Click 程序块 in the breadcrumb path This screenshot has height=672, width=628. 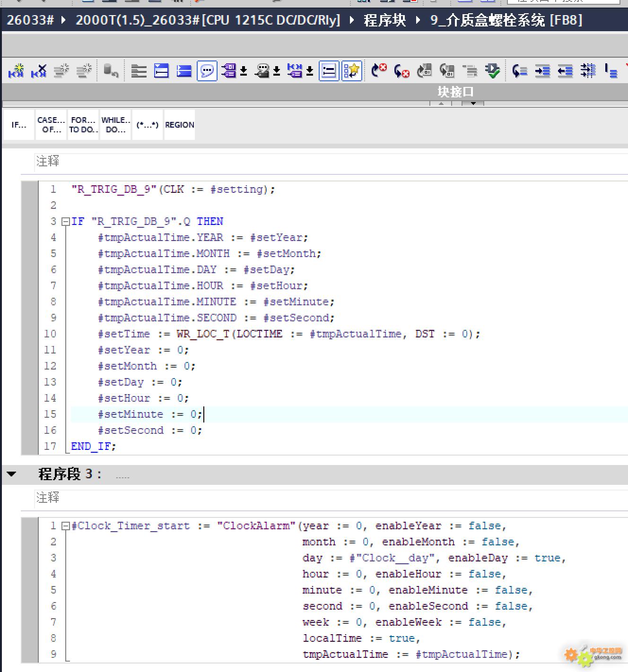(384, 20)
